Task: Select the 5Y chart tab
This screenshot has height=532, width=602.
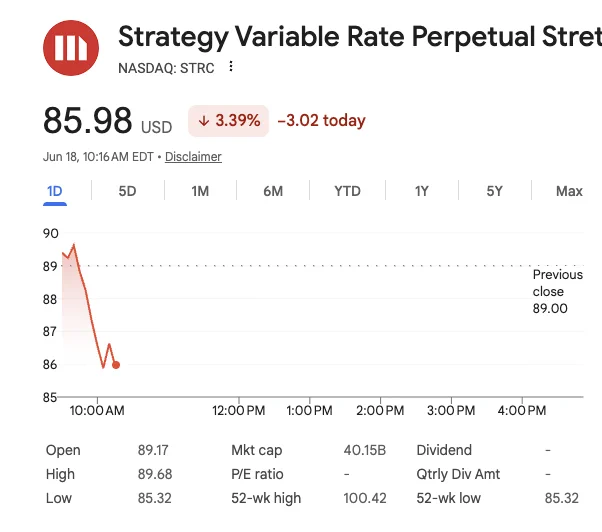Action: [x=494, y=191]
